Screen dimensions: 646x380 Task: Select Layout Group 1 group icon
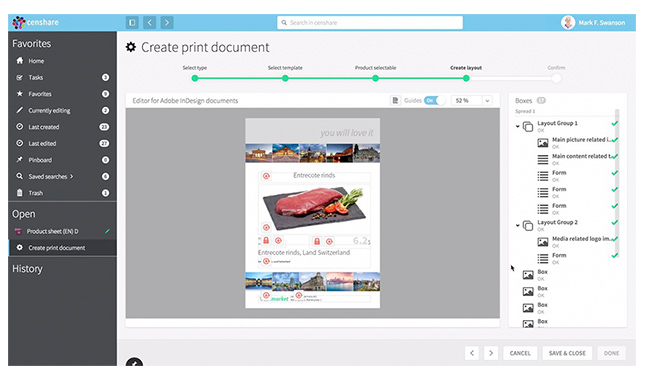528,127
